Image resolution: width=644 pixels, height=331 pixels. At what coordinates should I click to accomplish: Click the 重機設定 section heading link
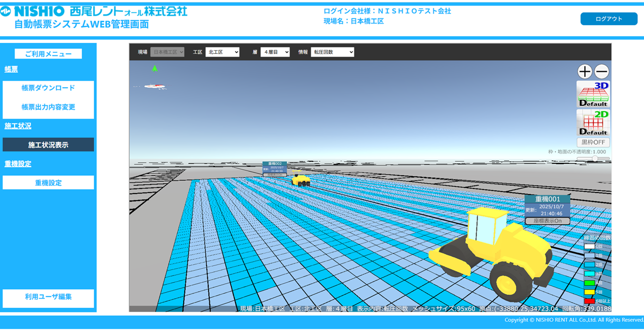click(x=18, y=164)
